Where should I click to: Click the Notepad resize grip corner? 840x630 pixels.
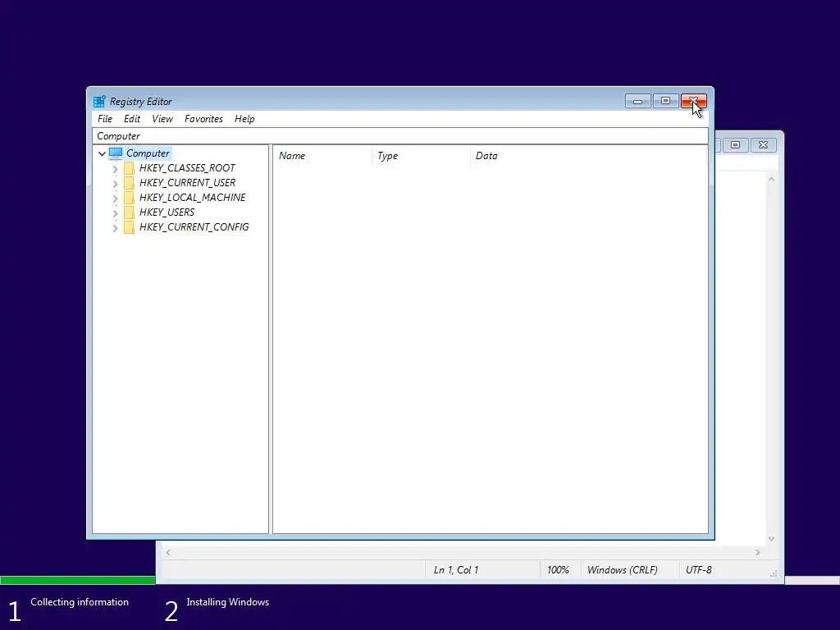tap(773, 573)
